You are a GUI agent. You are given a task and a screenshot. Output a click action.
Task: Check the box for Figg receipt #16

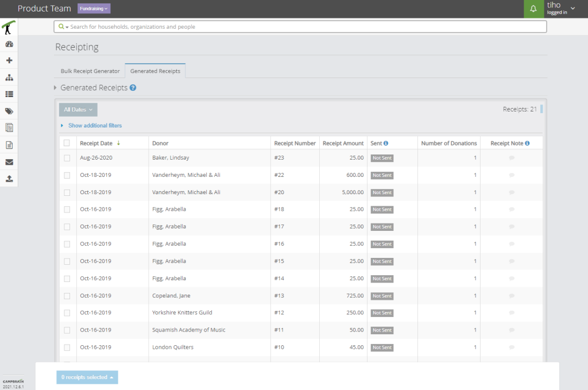[x=67, y=244]
